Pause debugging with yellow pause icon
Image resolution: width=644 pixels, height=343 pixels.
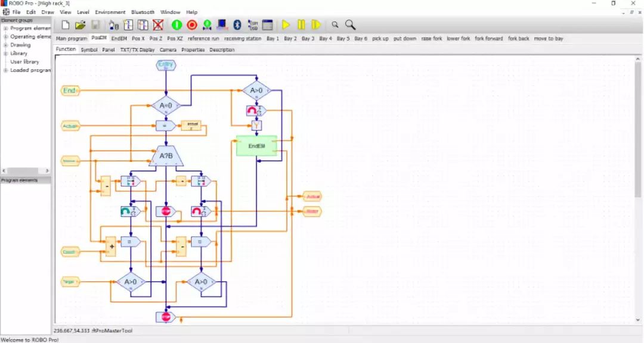301,25
